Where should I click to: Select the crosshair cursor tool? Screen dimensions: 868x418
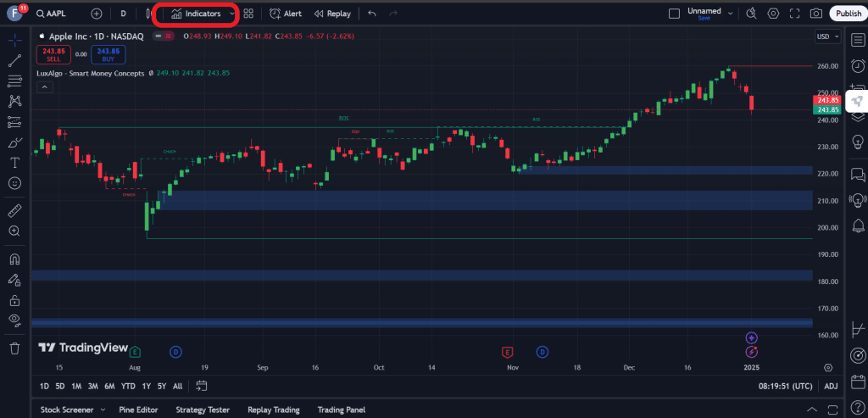(15, 40)
